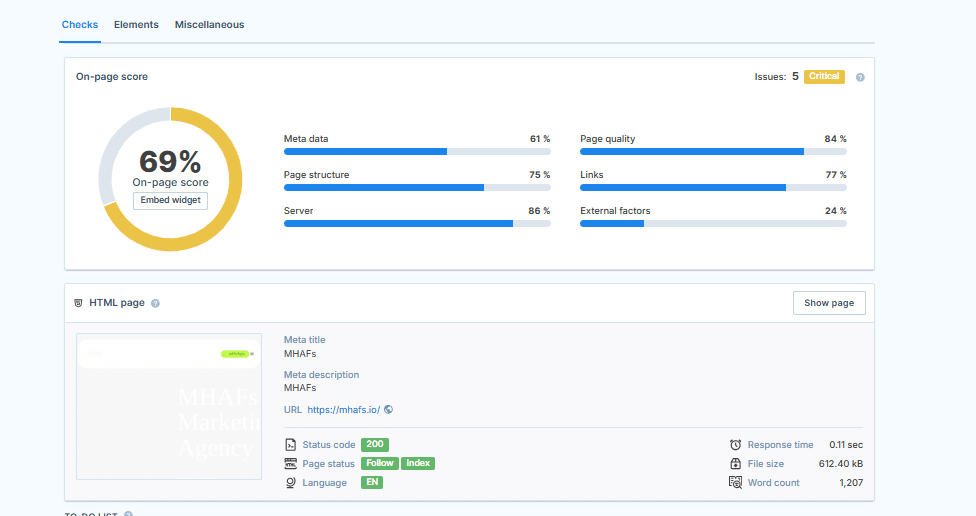Click the File size lock icon
Screen dimensions: 976x516
[x=736, y=464]
